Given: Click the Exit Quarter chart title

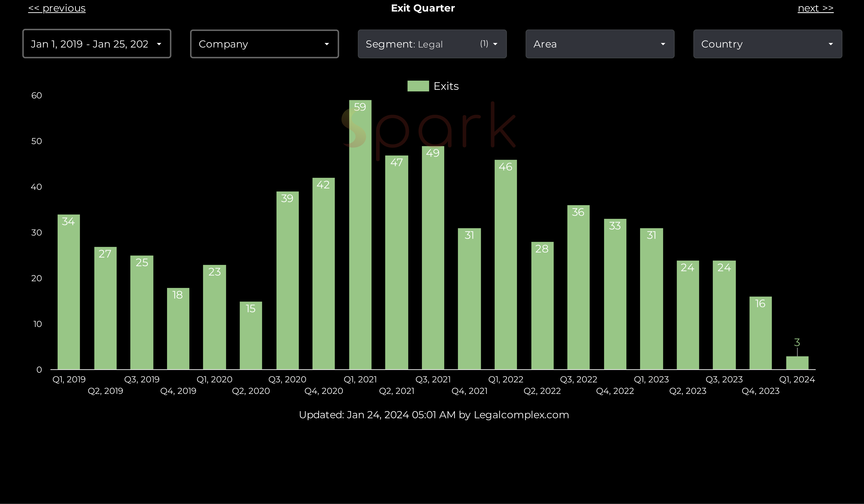Looking at the screenshot, I should point(423,8).
